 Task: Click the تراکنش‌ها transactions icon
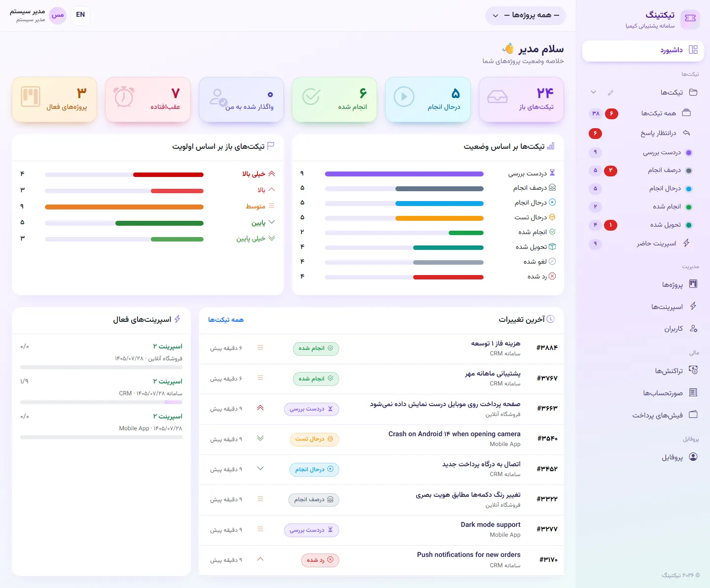693,370
